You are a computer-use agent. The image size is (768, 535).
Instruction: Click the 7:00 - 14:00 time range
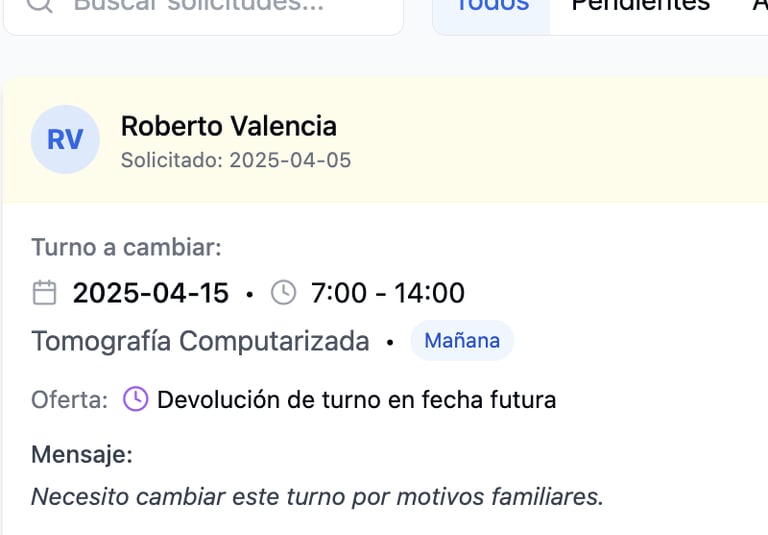click(x=388, y=293)
